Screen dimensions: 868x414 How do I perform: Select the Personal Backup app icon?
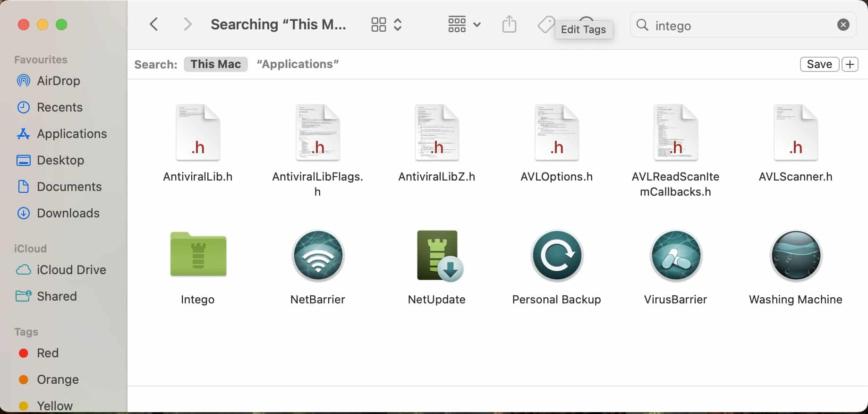pos(557,256)
